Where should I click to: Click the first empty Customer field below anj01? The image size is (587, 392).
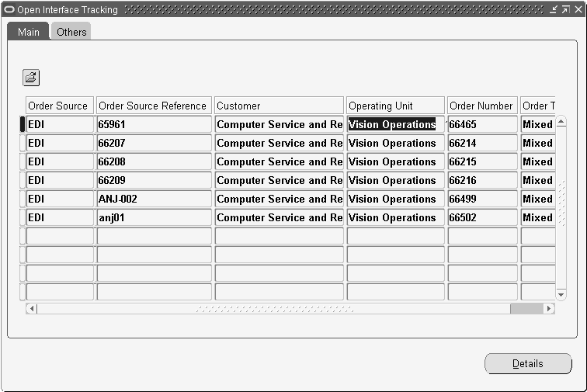point(279,236)
